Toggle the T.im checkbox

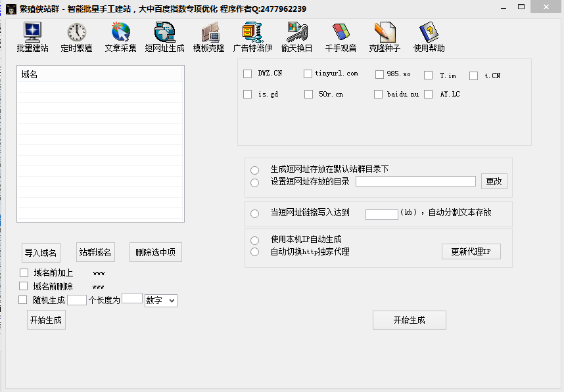point(429,76)
